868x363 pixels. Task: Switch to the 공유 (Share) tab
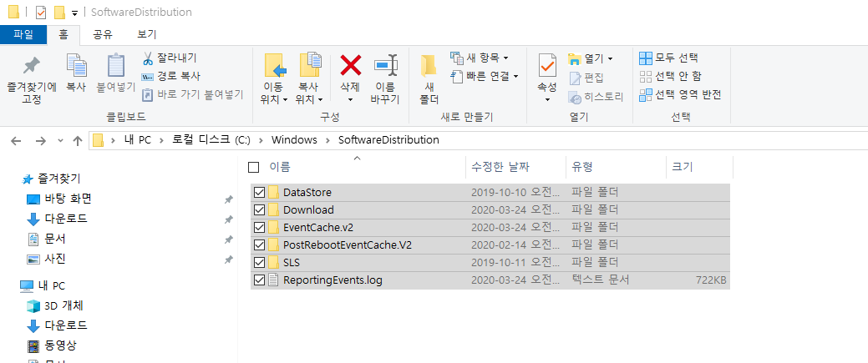[103, 34]
